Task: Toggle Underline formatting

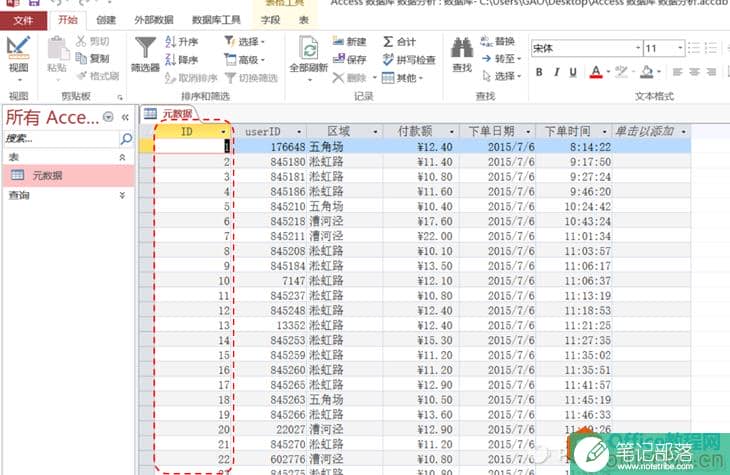Action: (x=573, y=72)
